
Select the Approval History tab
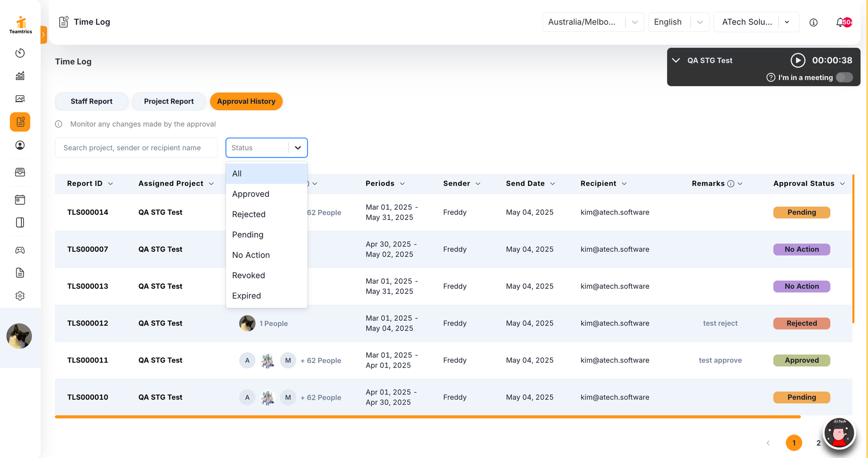246,101
